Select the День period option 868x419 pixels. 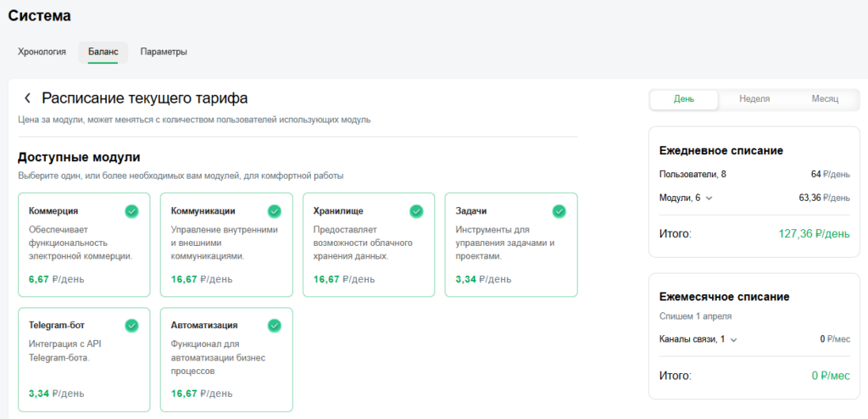click(684, 99)
